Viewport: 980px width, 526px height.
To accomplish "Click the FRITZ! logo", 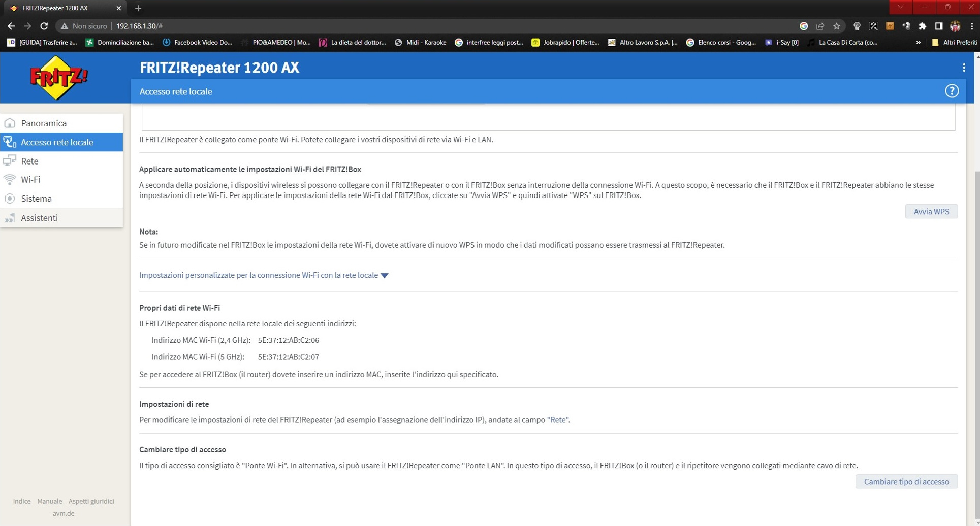I will [59, 78].
